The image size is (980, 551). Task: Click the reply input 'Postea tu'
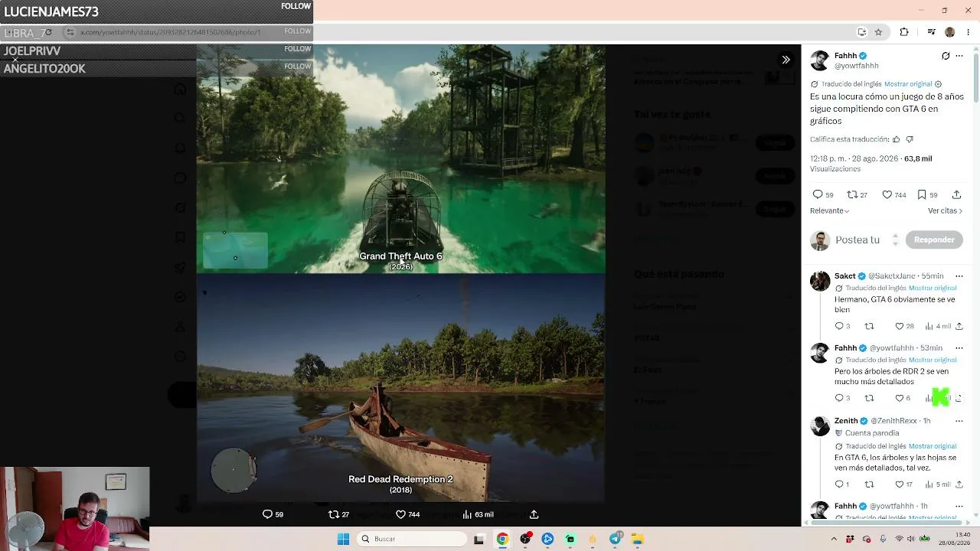857,240
